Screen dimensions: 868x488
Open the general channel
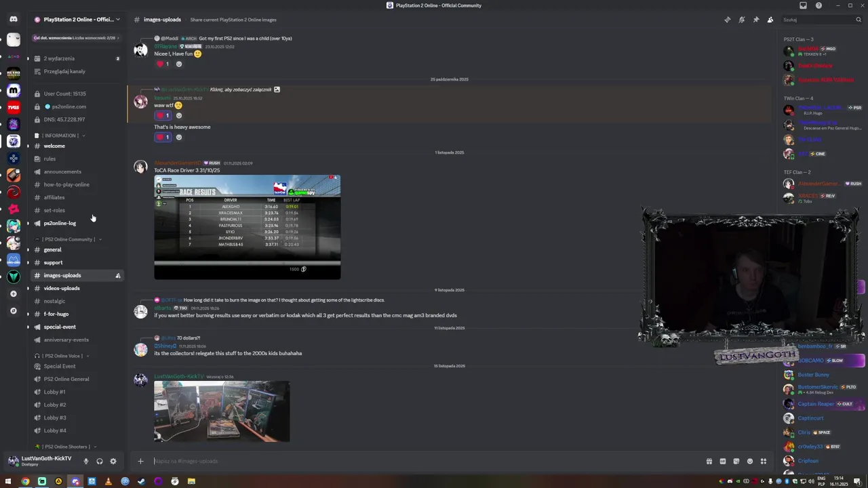click(76, 249)
